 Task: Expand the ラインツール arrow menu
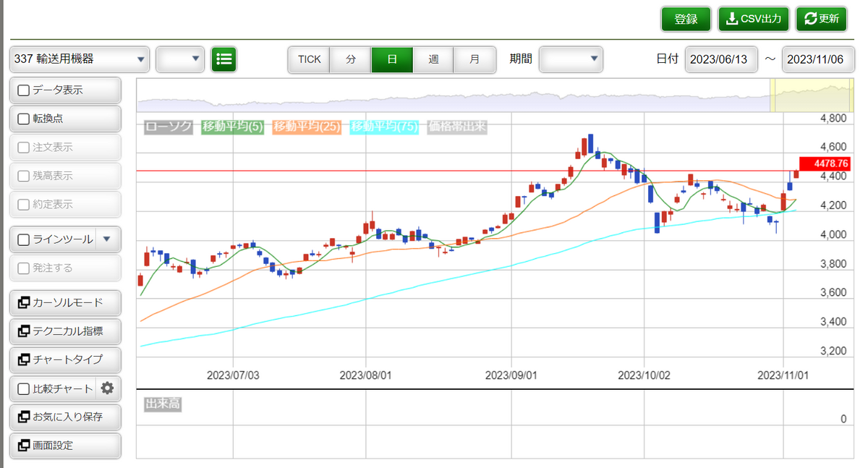coord(107,239)
